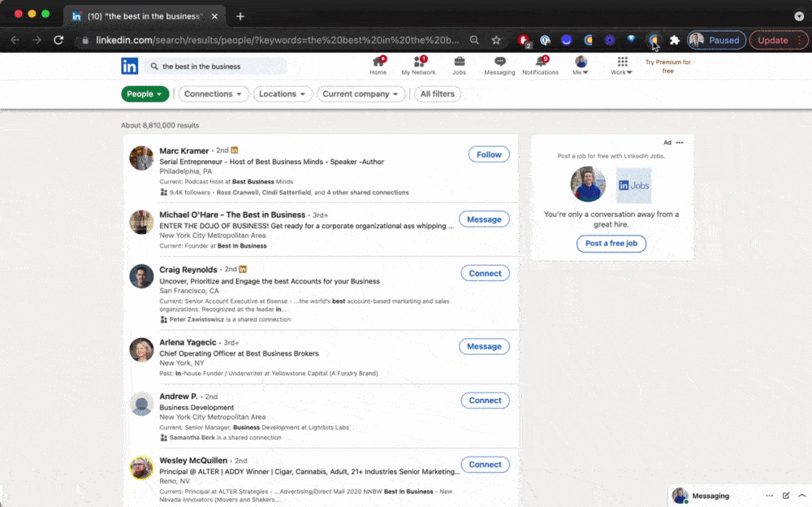
Task: Open the People filter dropdown
Action: [145, 93]
